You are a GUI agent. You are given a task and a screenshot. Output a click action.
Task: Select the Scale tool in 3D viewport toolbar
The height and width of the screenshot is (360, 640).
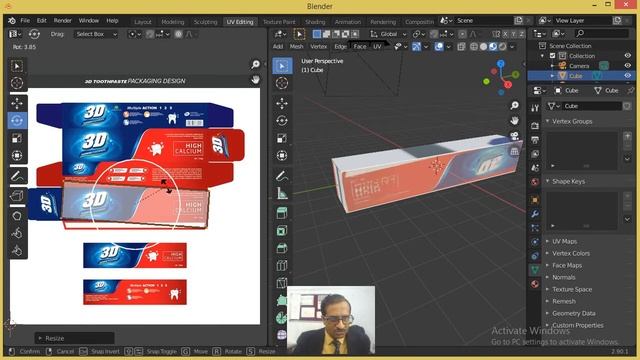click(282, 138)
